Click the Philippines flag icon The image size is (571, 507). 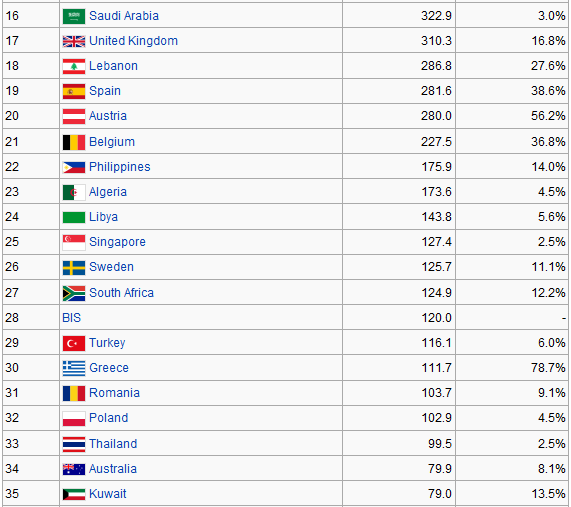click(x=74, y=168)
